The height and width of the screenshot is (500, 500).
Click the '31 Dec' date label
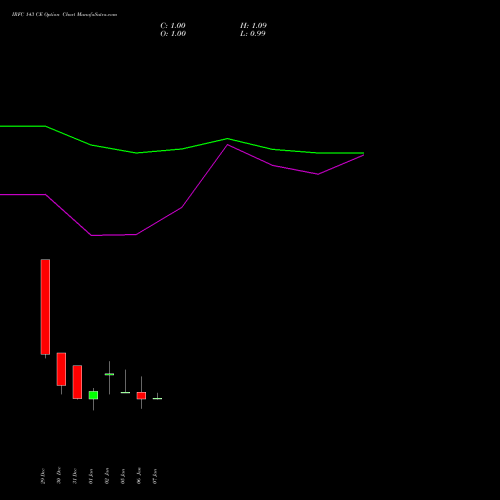coord(75,476)
